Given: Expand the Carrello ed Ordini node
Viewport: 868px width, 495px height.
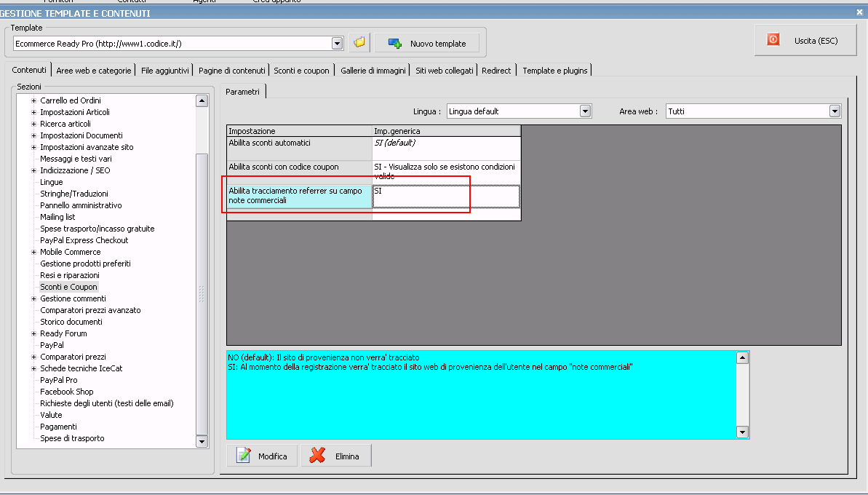Looking at the screenshot, I should coord(33,100).
